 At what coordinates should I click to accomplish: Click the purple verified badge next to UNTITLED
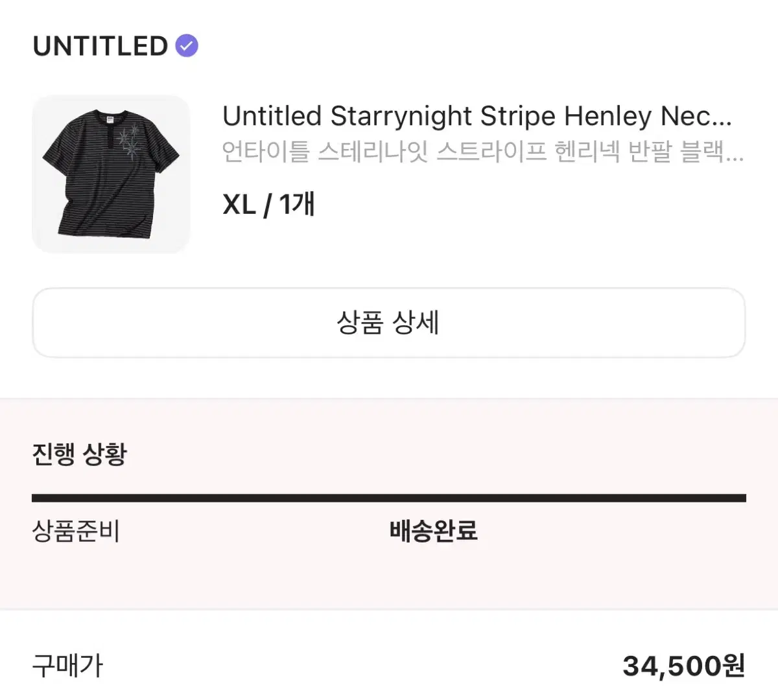(x=186, y=45)
